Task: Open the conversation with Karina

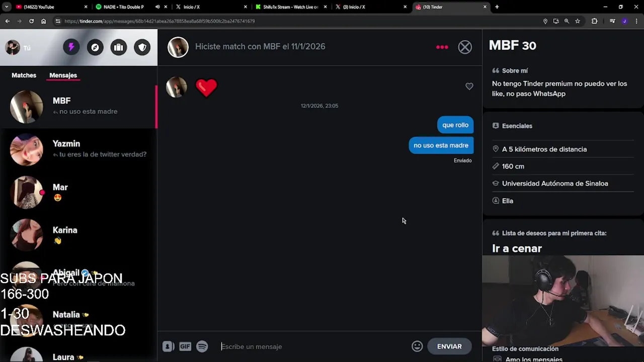Action: 78,235
